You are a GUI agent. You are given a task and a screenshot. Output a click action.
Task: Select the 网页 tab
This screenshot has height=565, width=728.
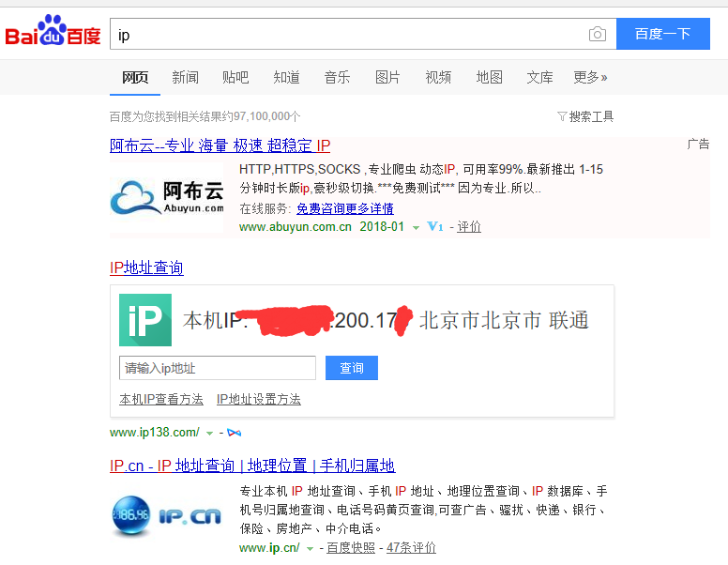click(x=135, y=77)
